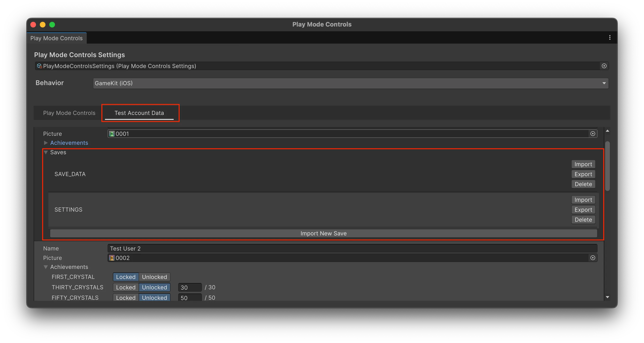Set FIRST_CRYSTAL achievement to Unlocked
Screen dimensions: 644x343
click(x=154, y=277)
